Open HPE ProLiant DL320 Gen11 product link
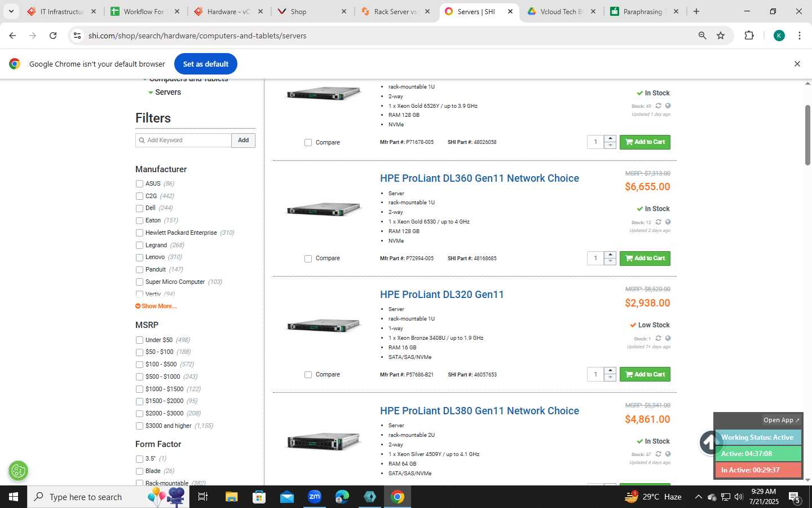This screenshot has width=812, height=508. coord(442,295)
